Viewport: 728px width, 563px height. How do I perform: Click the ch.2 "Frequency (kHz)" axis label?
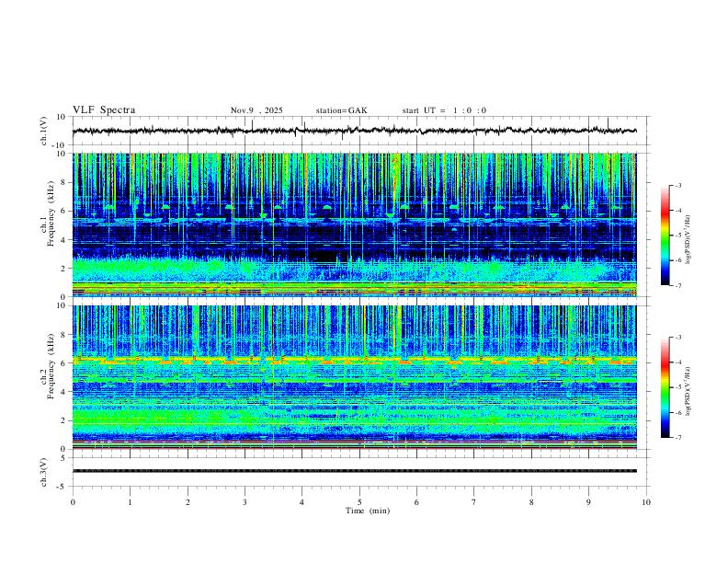(51, 366)
